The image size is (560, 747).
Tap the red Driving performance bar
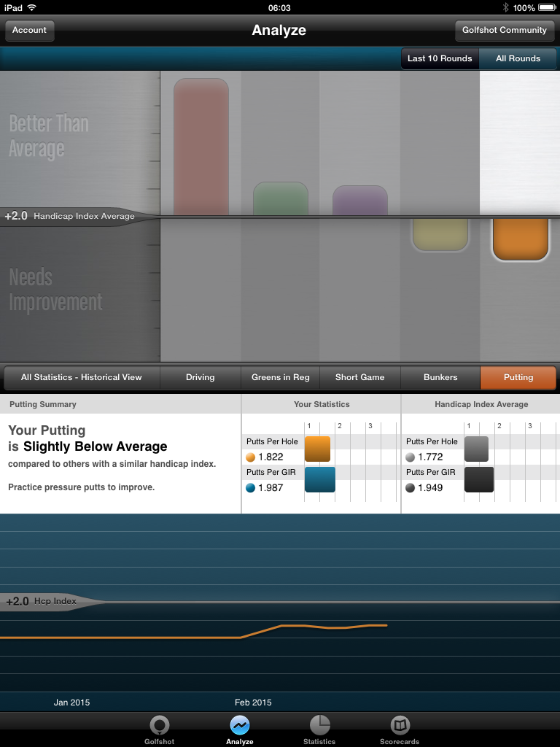(201, 146)
